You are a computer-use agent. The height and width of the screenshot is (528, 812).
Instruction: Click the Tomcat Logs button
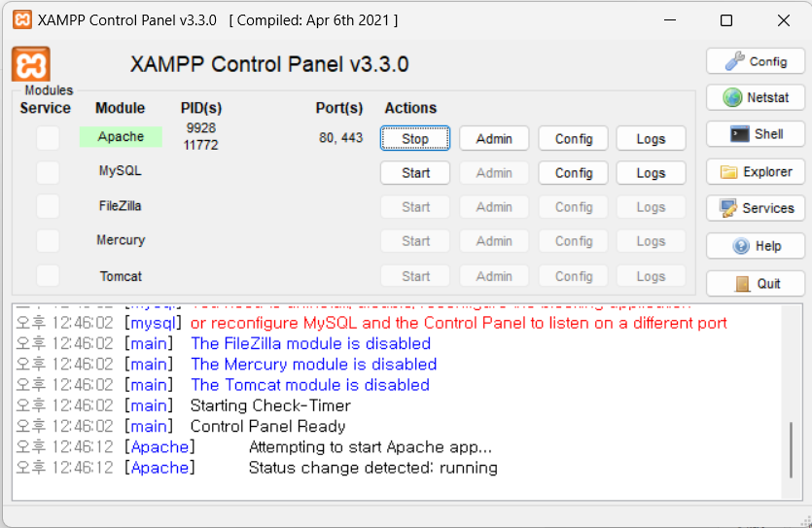coord(651,276)
